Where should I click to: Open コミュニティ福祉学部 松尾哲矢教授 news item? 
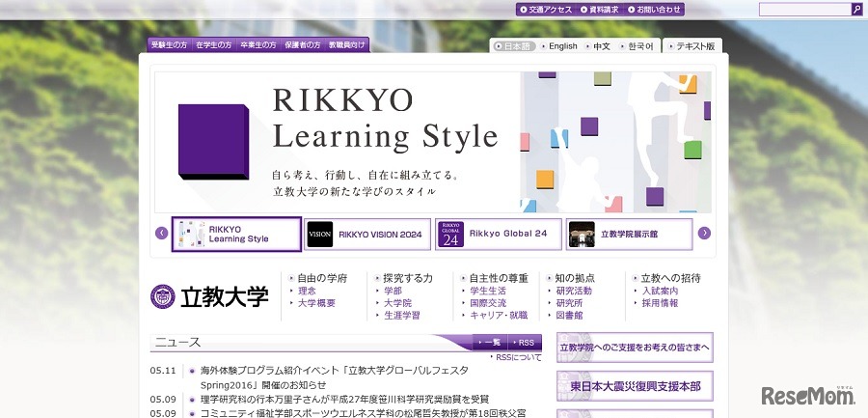[x=363, y=413]
